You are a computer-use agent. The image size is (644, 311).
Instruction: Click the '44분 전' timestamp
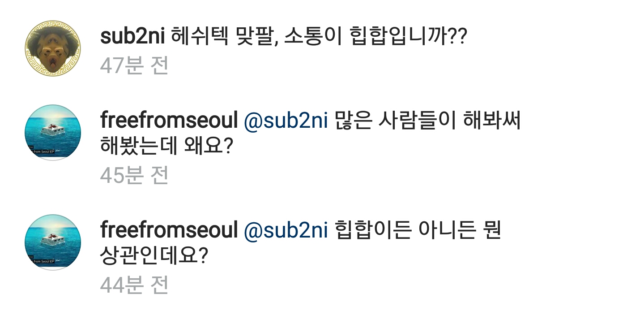click(x=134, y=285)
